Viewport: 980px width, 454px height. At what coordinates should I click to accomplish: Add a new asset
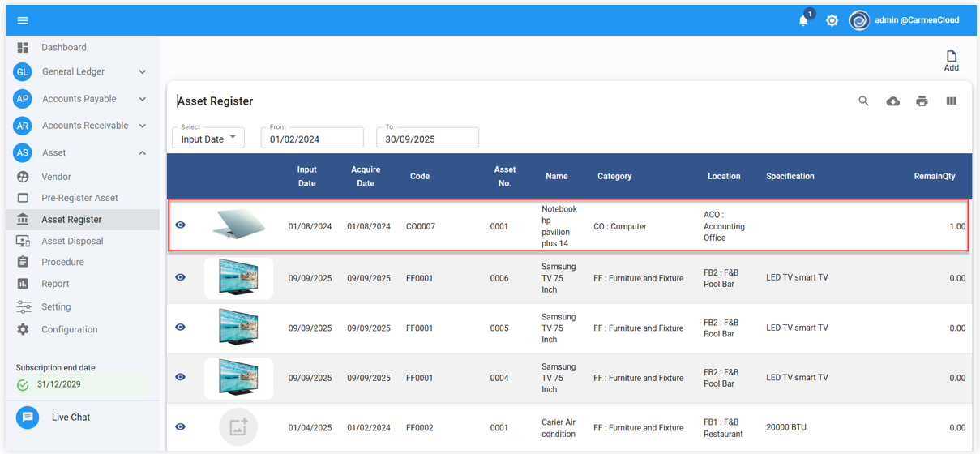pyautogui.click(x=951, y=61)
